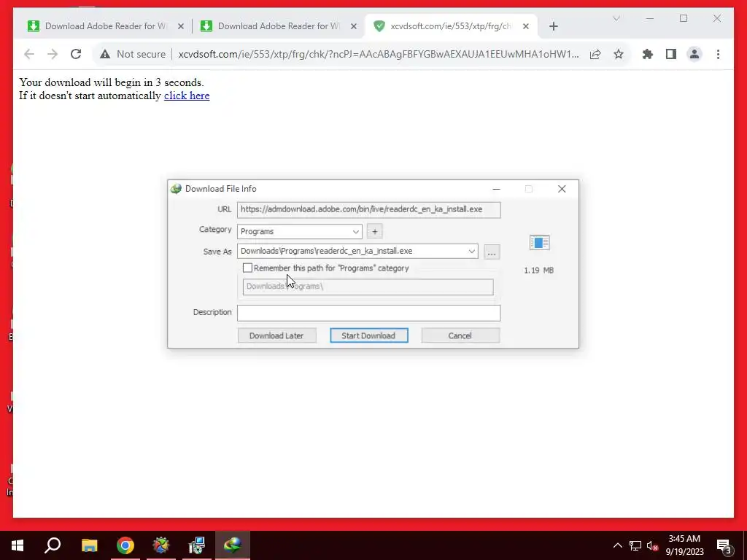Toggle the Chrome side panel icon
Viewport: 747px width, 560px height.
671,54
